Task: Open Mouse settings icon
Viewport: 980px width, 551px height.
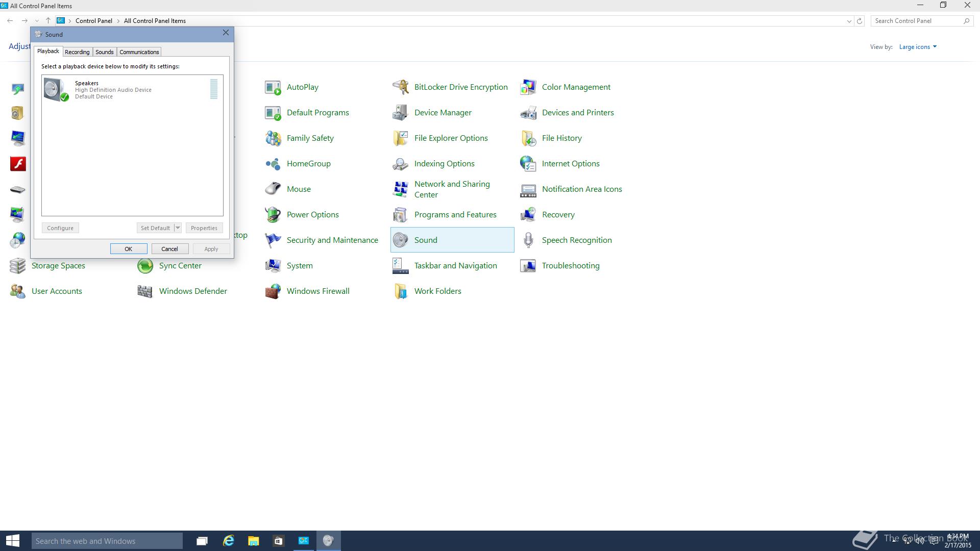Action: [x=273, y=189]
